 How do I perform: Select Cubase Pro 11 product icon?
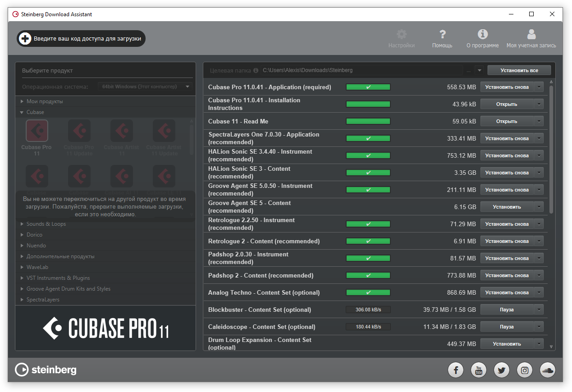pyautogui.click(x=37, y=131)
